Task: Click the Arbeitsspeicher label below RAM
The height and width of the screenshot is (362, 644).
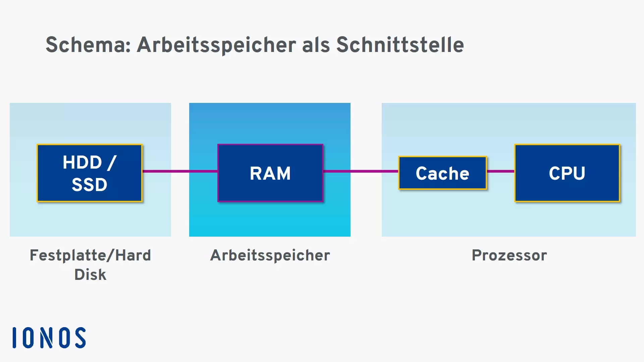Action: pos(270,255)
